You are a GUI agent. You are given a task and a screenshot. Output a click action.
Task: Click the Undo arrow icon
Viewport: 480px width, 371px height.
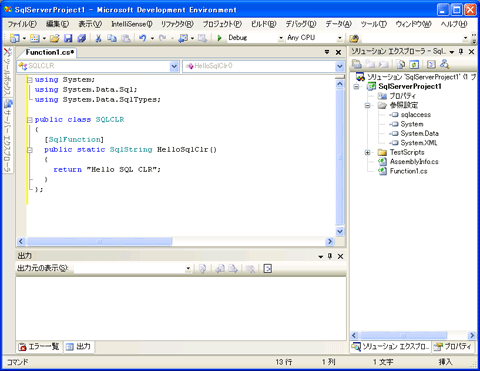tap(143, 38)
